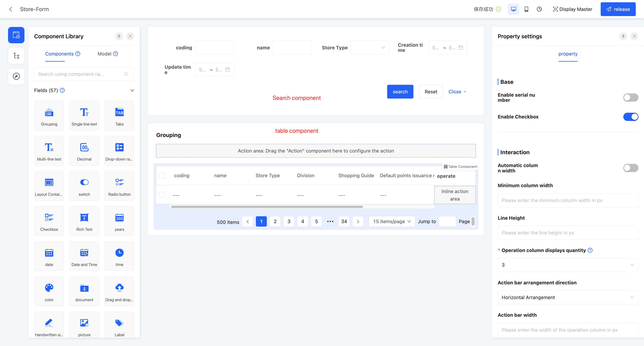This screenshot has height=346, width=644.
Task: Change Action bar arrangement direction dropdown
Action: click(568, 297)
